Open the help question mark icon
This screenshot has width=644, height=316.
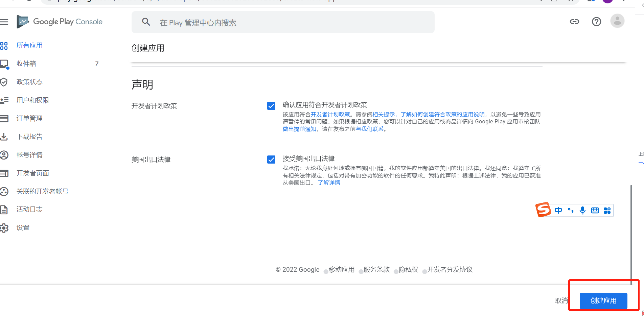tap(596, 22)
